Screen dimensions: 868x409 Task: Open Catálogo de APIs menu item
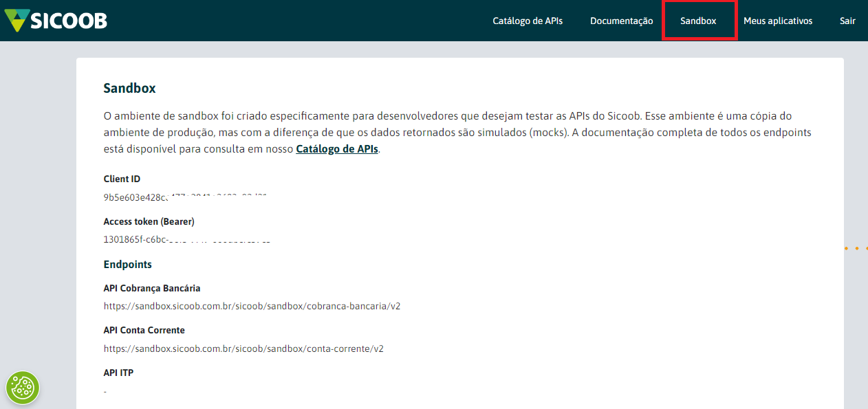pyautogui.click(x=528, y=21)
